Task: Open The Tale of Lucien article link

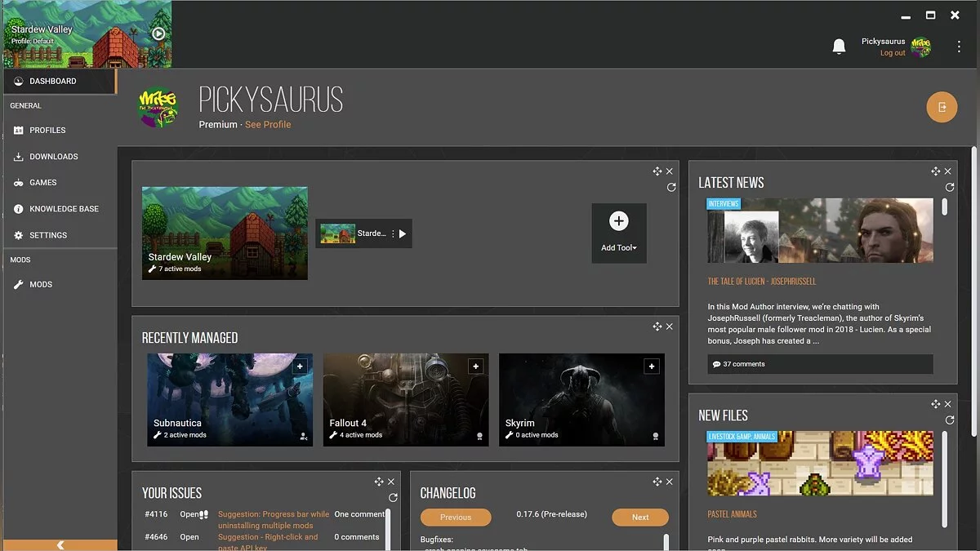Action: click(762, 282)
